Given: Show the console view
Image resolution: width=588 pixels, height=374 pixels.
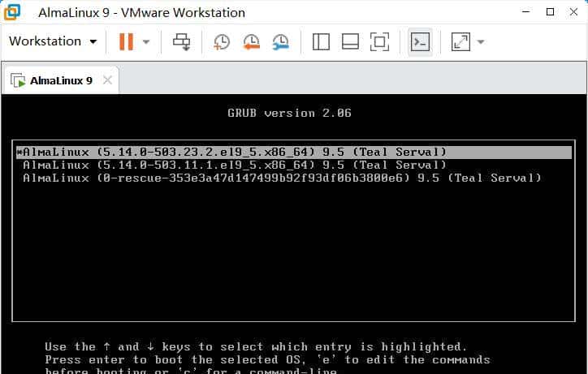Looking at the screenshot, I should [420, 41].
